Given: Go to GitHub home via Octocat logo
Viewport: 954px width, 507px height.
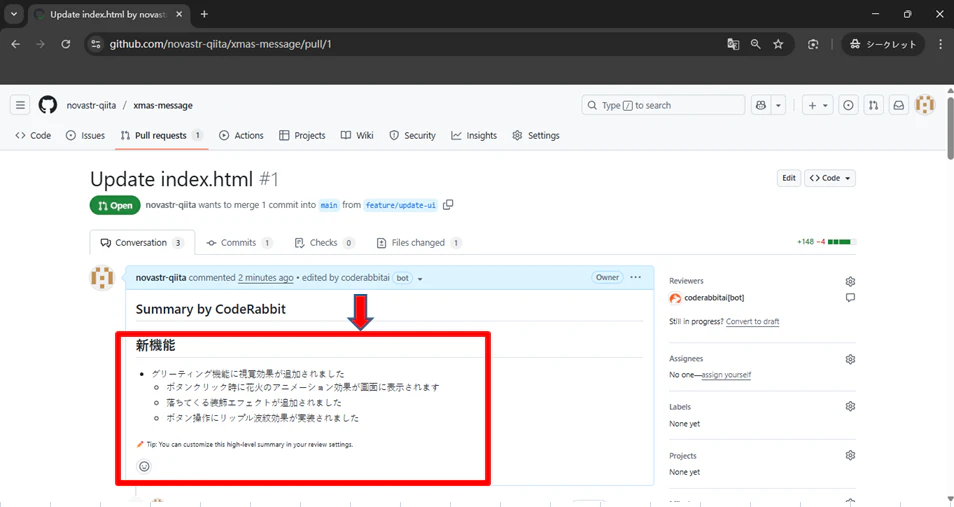Looking at the screenshot, I should (x=47, y=105).
